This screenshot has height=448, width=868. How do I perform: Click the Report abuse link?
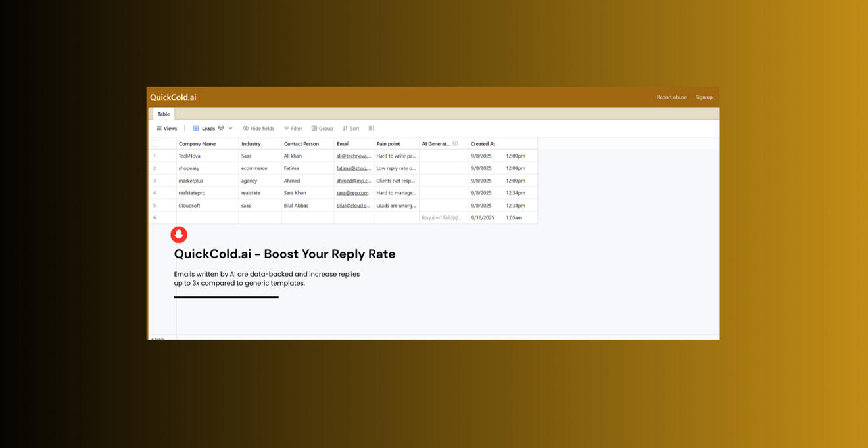pos(671,97)
